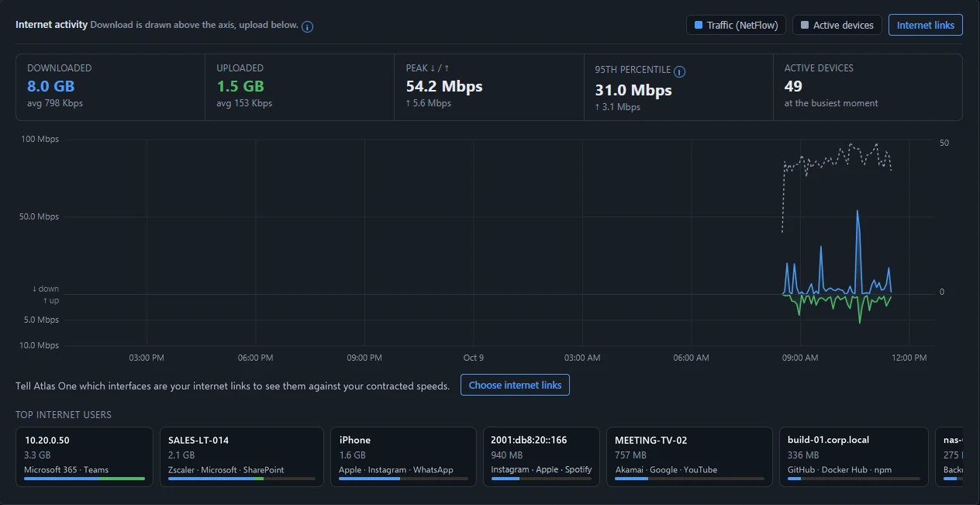The height and width of the screenshot is (505, 980).
Task: Click the Microsoft 365 · Teams text
Action: tap(67, 469)
